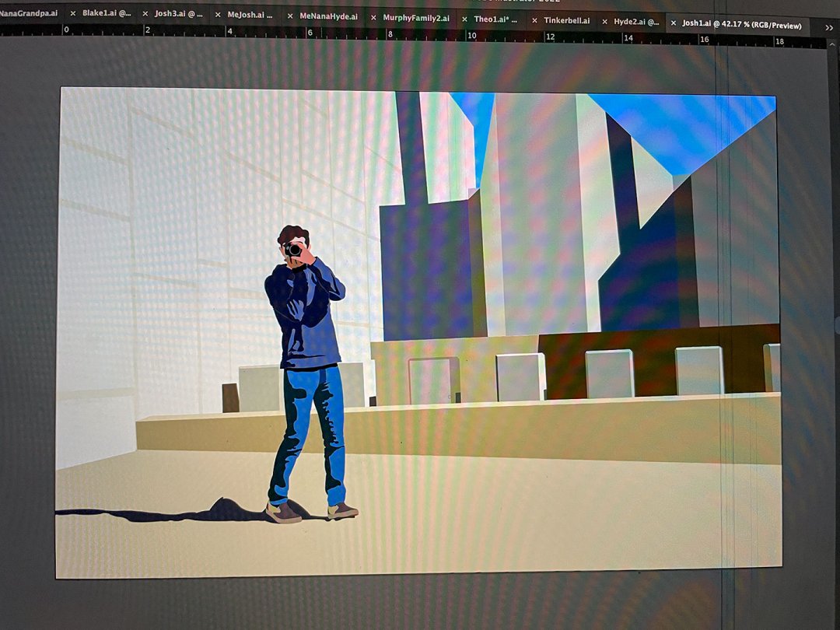Expand the hidden document tabs overflow arrows
Screen dimensions: 840x630
point(828,26)
